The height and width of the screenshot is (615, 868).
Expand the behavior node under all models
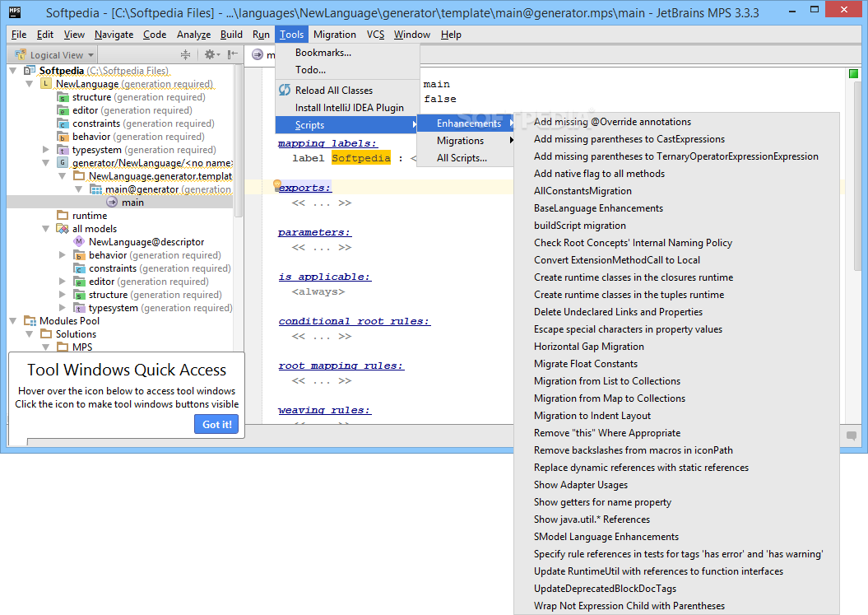coord(63,255)
